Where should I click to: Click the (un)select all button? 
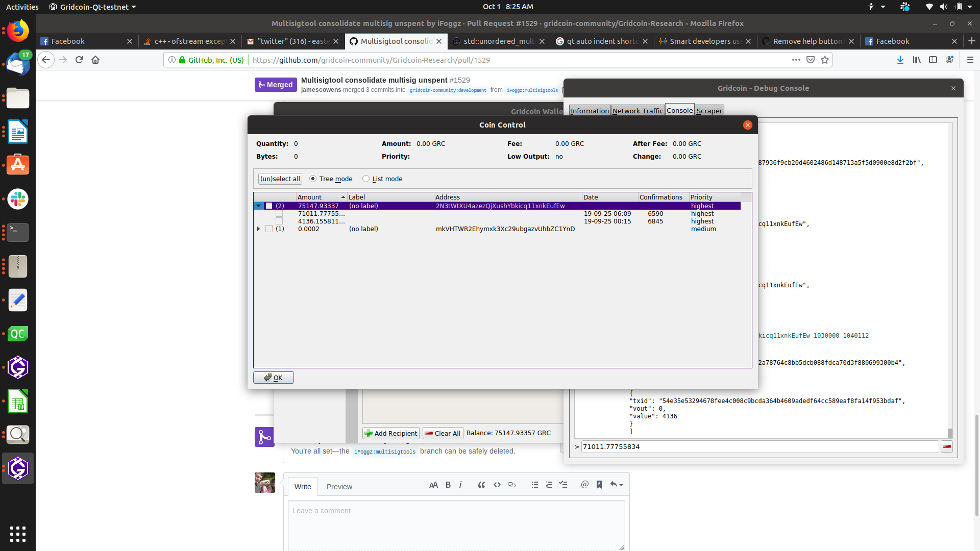click(x=280, y=179)
